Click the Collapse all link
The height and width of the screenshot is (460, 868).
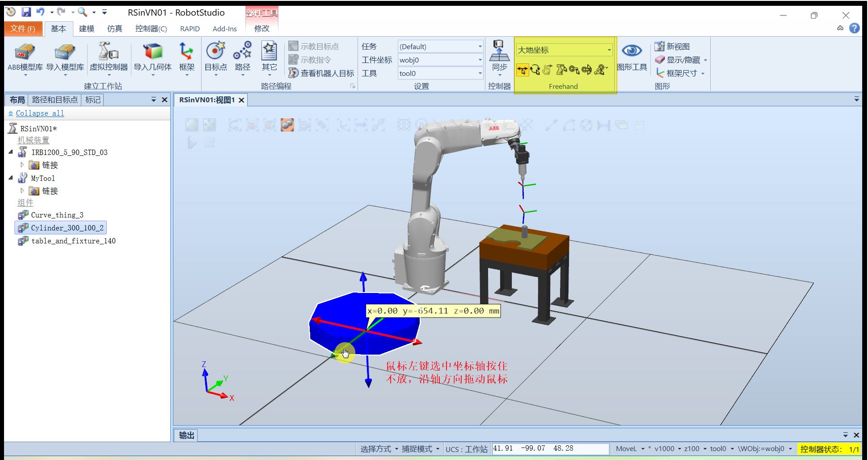click(x=40, y=113)
